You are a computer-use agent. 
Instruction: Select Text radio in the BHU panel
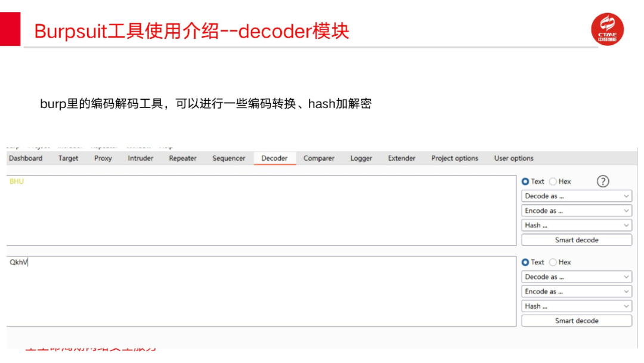pos(525,181)
